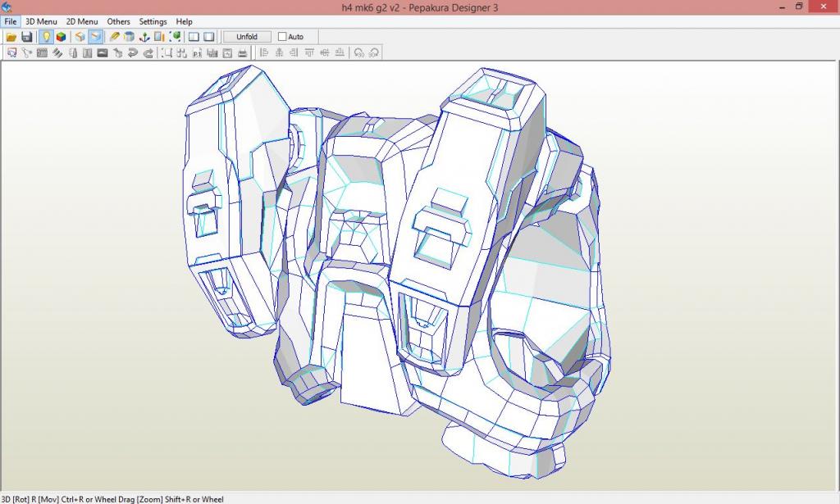
Task: Align parts horizontally centered icon
Action: click(279, 52)
